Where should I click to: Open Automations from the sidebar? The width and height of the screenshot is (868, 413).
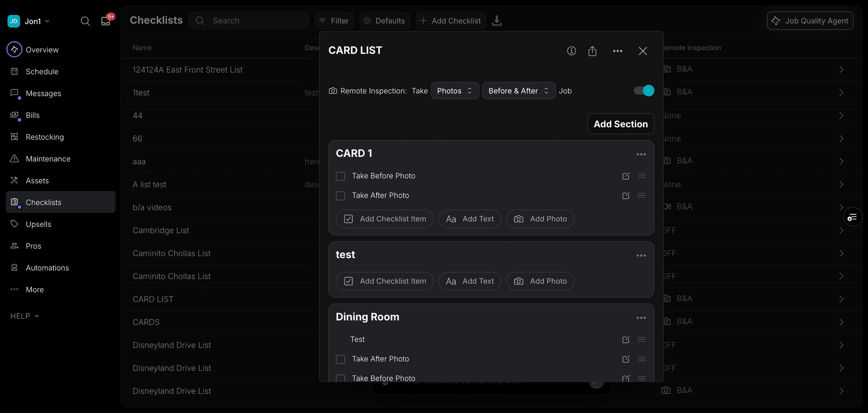(x=47, y=268)
